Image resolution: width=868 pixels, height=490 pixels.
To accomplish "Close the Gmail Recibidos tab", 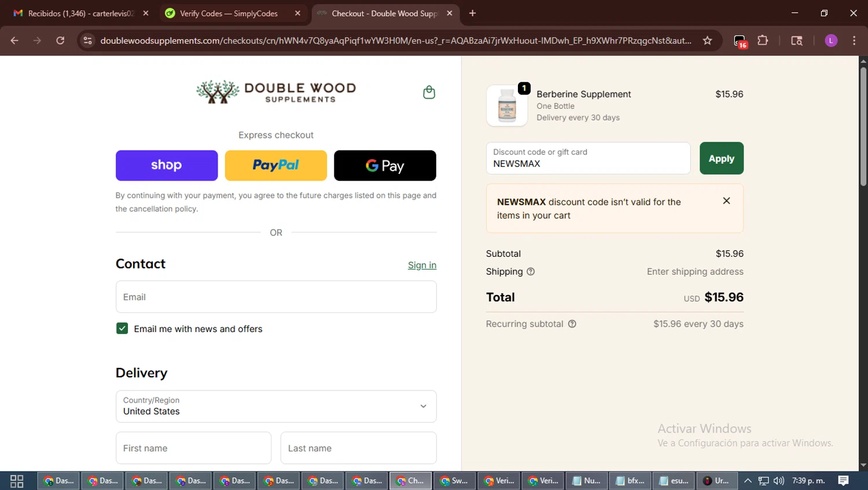I will [x=146, y=13].
